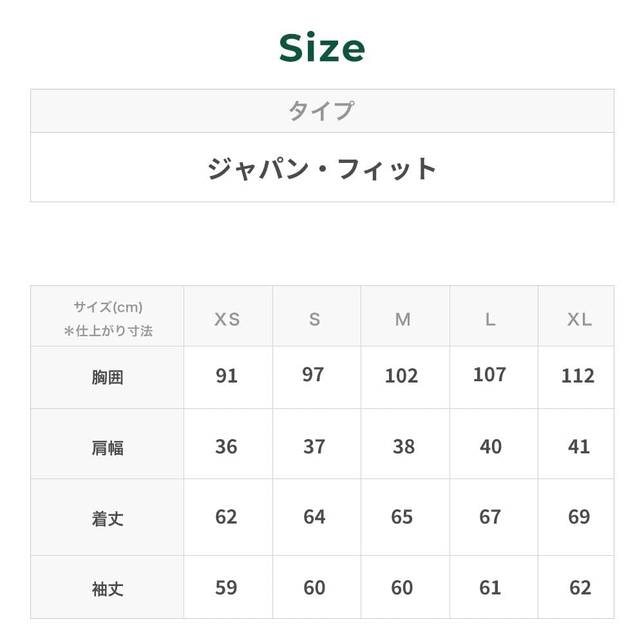Viewport: 644px width, 644px height.
Task: Click the XS chest value 91
Action: pos(227,376)
